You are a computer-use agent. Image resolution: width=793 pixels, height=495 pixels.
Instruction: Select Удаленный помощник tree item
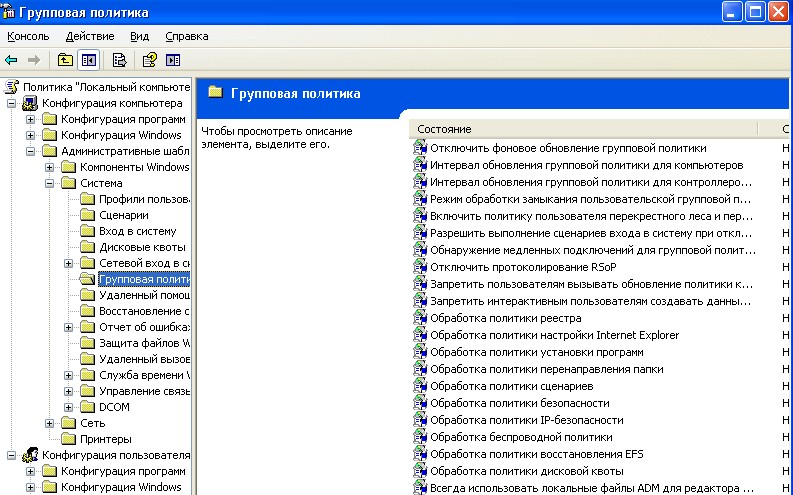click(x=144, y=295)
